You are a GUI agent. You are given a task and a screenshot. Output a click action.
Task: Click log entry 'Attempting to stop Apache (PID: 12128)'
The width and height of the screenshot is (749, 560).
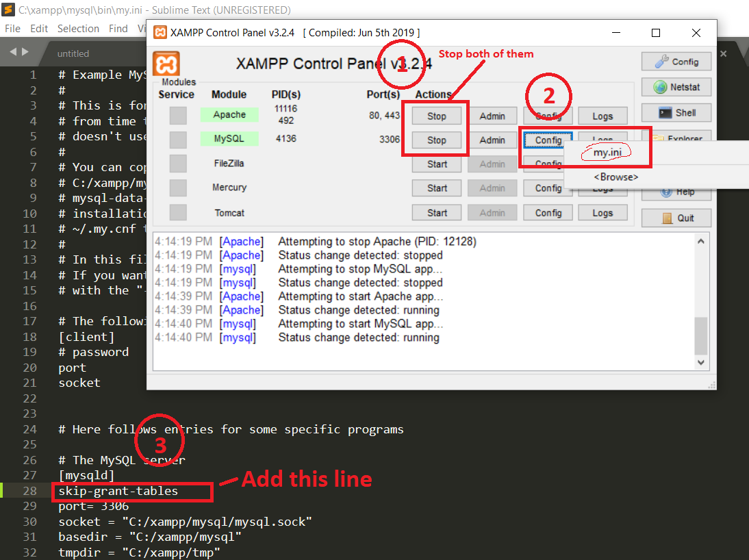315,241
